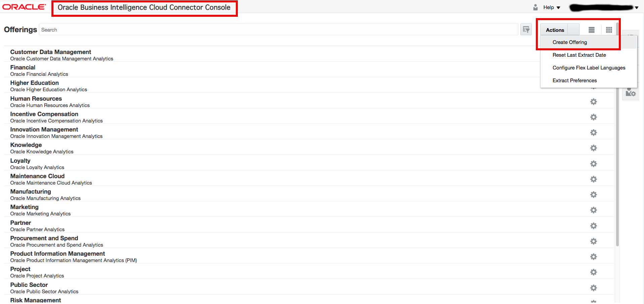Click the Product Information Management gear icon
This screenshot has width=644, height=304.
[x=594, y=257]
